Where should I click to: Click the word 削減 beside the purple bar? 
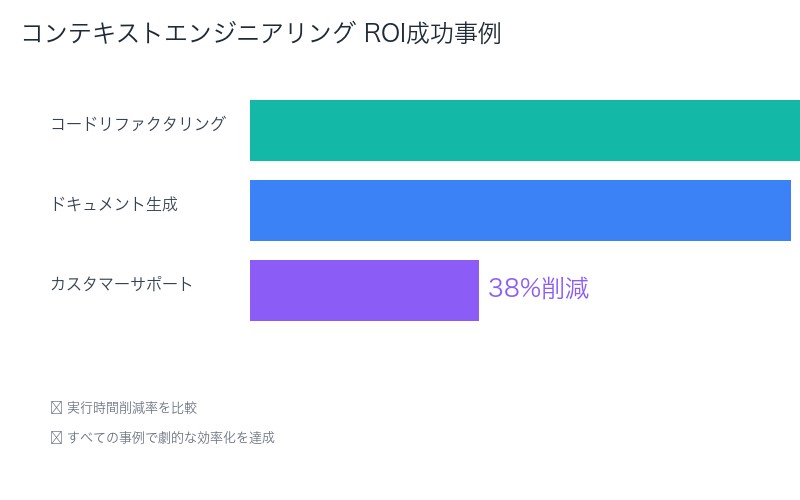[564, 289]
